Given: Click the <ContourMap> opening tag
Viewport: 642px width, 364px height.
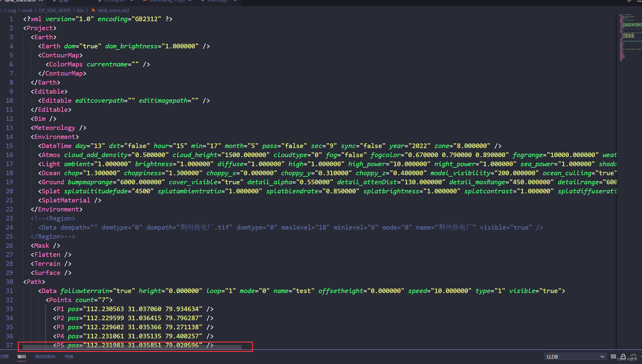Looking at the screenshot, I should [x=60, y=55].
